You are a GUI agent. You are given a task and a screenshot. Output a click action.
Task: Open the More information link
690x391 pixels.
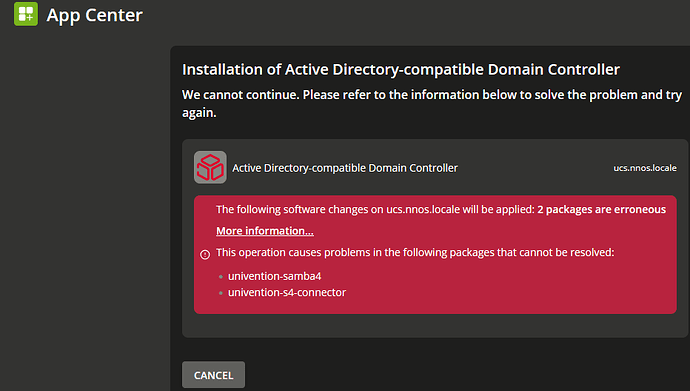pyautogui.click(x=265, y=231)
